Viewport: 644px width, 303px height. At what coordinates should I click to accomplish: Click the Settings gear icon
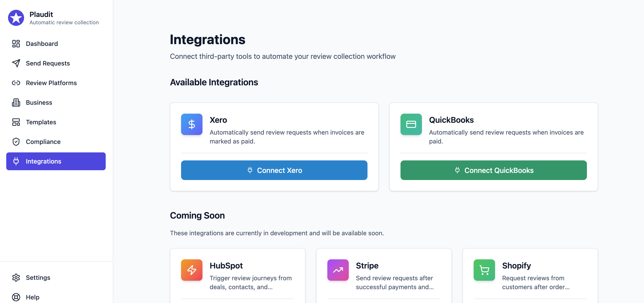[16, 278]
